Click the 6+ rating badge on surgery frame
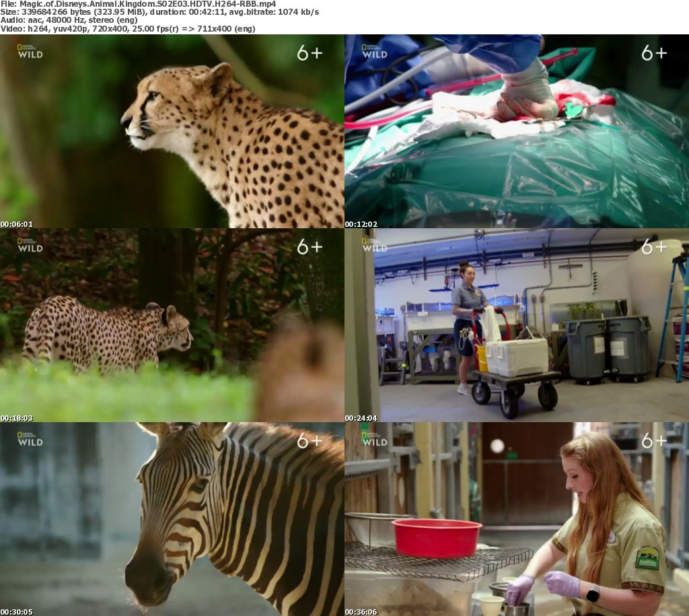 [653, 53]
